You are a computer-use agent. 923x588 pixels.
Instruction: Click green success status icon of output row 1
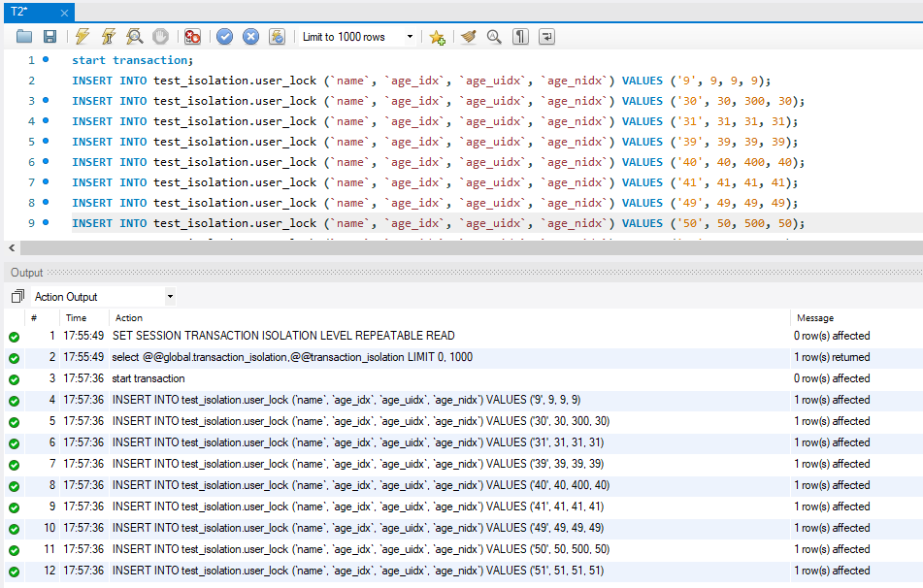(x=15, y=337)
